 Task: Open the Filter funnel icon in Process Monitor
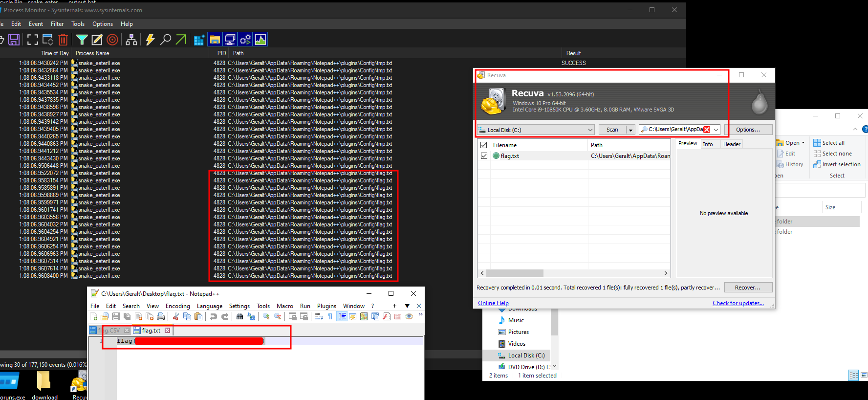[82, 40]
